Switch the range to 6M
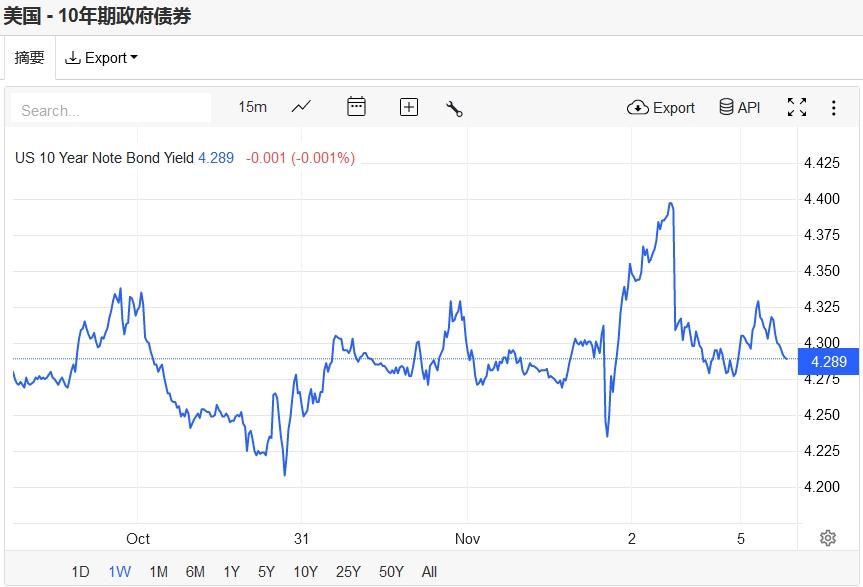This screenshot has width=863, height=587. click(195, 572)
